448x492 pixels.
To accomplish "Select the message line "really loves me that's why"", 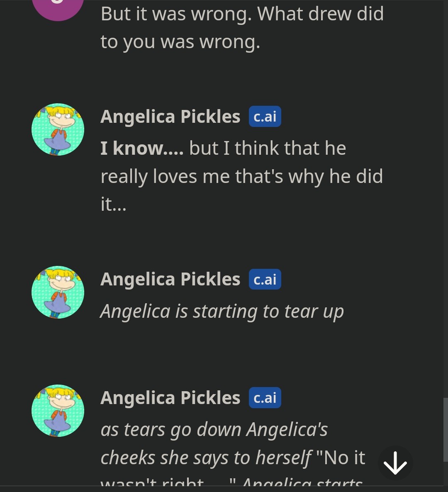I will [241, 176].
